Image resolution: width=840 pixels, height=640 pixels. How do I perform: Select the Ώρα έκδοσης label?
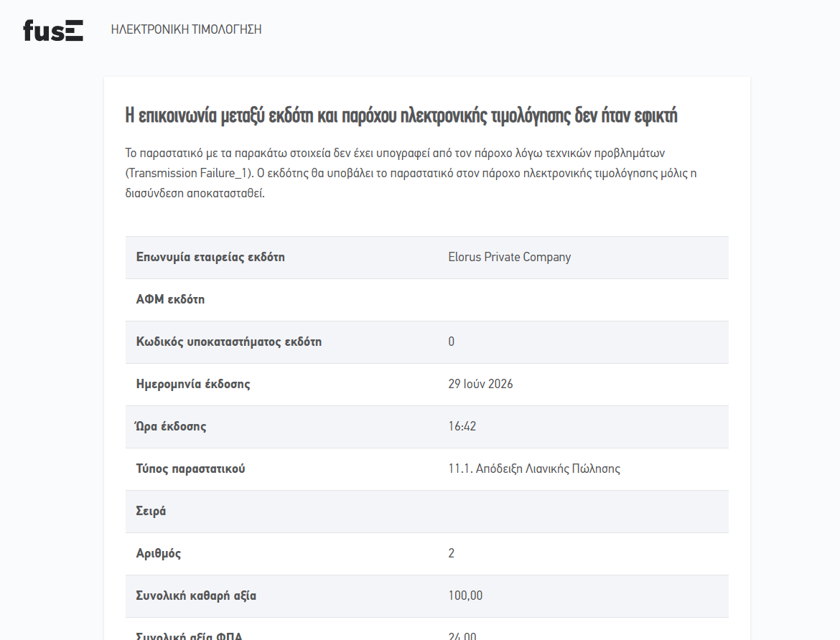(170, 426)
